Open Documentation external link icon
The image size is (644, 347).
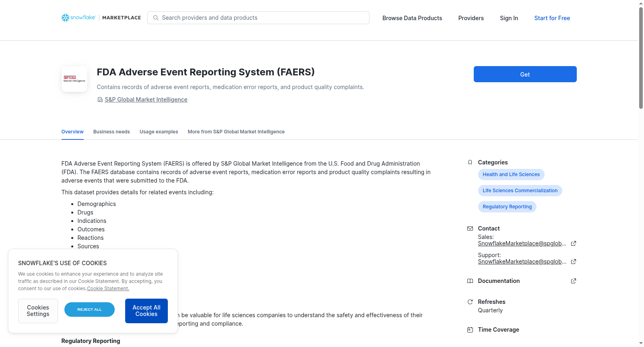(x=574, y=281)
